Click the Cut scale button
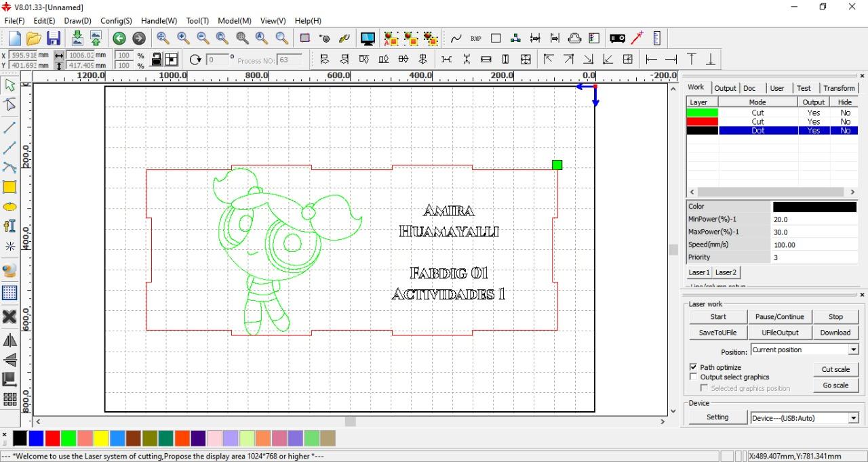Viewport: 868px width, 462px height. click(835, 369)
